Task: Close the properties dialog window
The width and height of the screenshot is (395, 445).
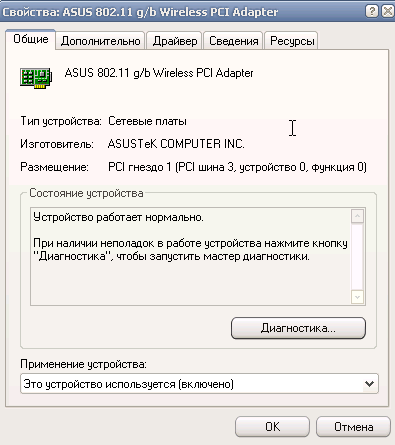Action: 388,11
